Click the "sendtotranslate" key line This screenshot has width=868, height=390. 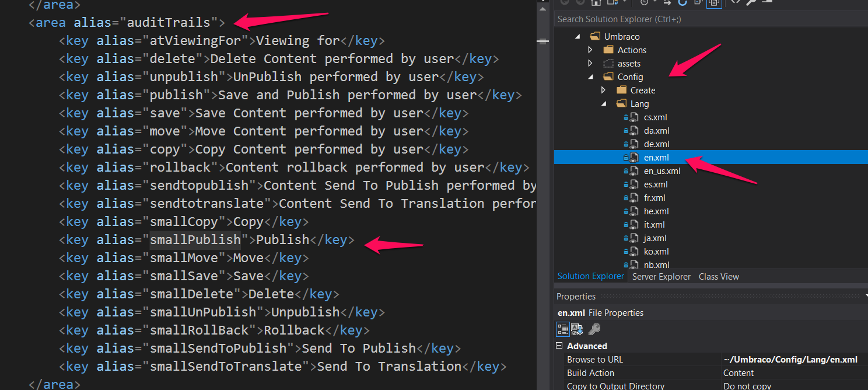tap(297, 204)
